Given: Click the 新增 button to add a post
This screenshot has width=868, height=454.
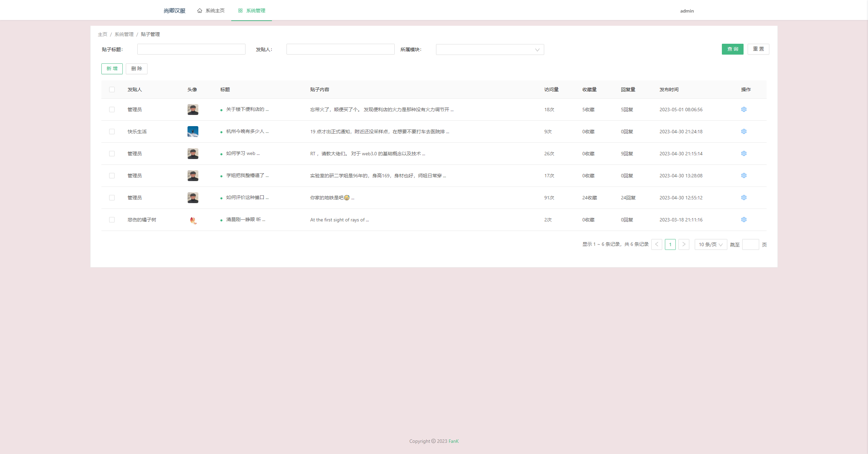Looking at the screenshot, I should tap(112, 68).
